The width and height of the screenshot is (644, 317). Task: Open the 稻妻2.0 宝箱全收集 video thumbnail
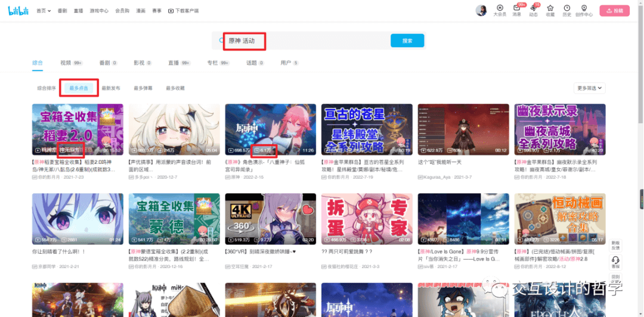(x=78, y=129)
